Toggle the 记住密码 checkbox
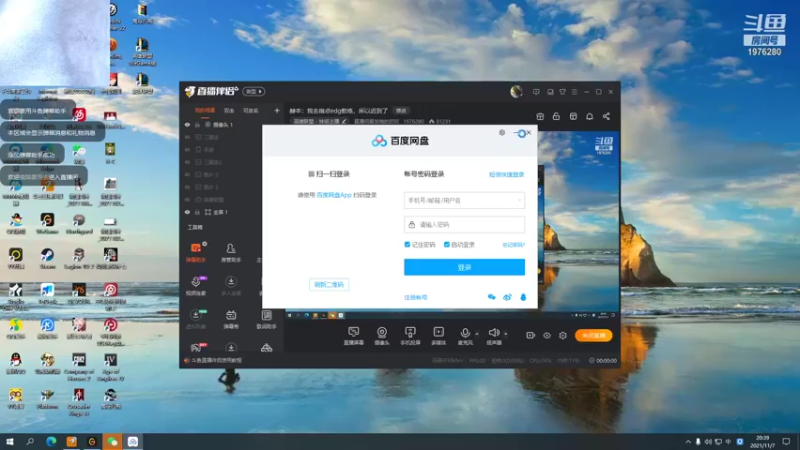Viewport: 800px width, 450px height. [x=407, y=245]
